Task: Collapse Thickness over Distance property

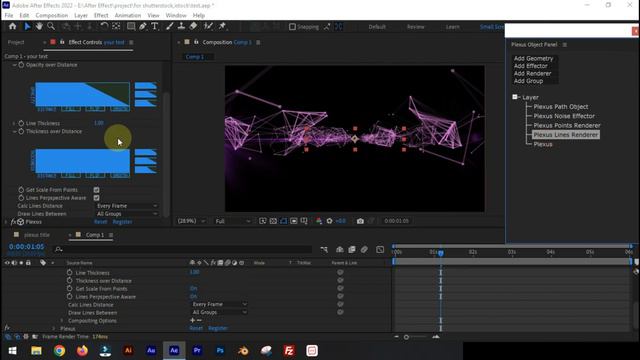Action: [x=14, y=131]
